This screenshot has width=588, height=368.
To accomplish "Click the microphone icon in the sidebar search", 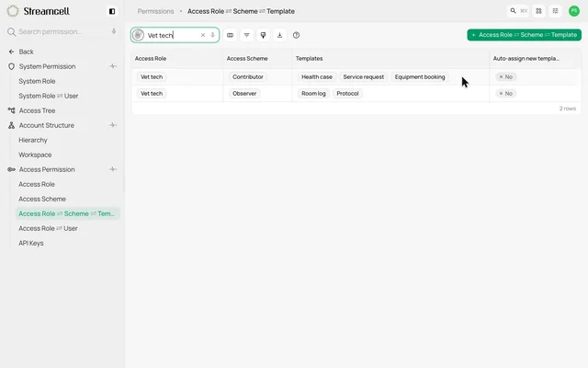I will coord(114,31).
